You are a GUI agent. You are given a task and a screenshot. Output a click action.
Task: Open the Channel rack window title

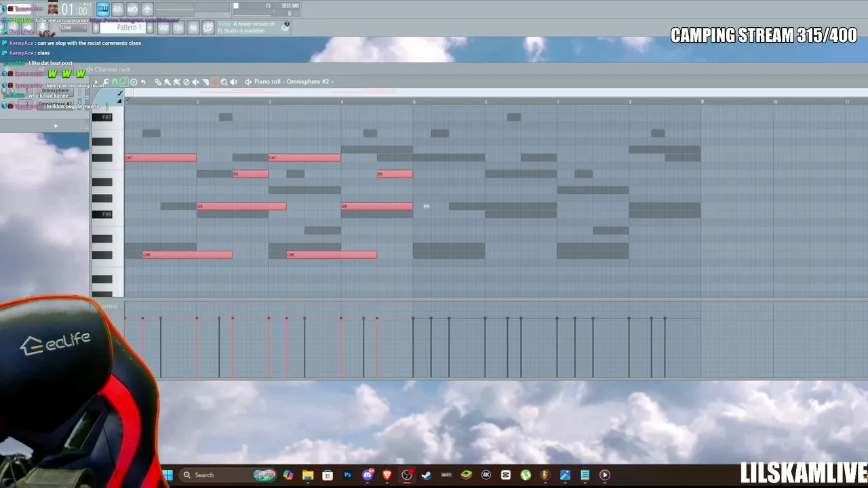[x=113, y=70]
